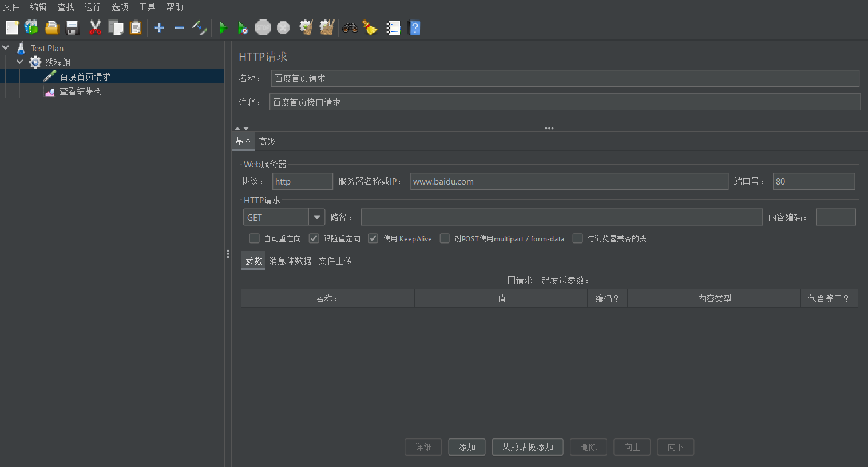Save the current test plan

(x=71, y=27)
